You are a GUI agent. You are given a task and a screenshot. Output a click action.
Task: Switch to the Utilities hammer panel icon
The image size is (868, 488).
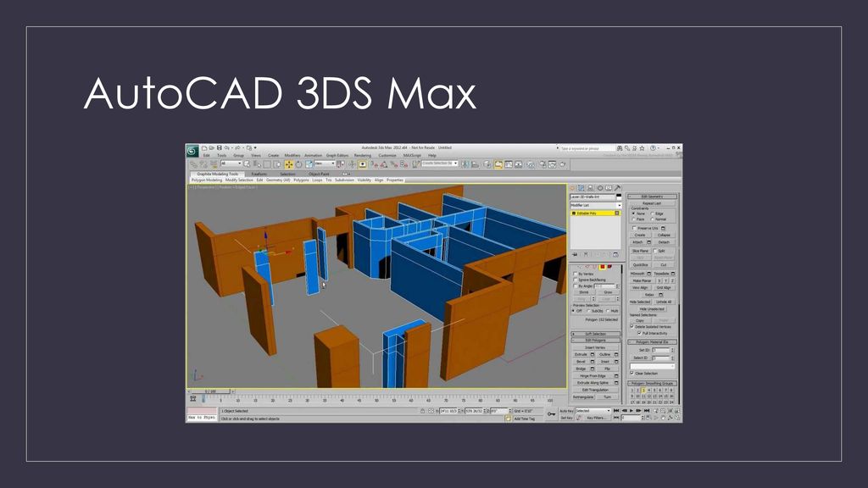(x=617, y=188)
